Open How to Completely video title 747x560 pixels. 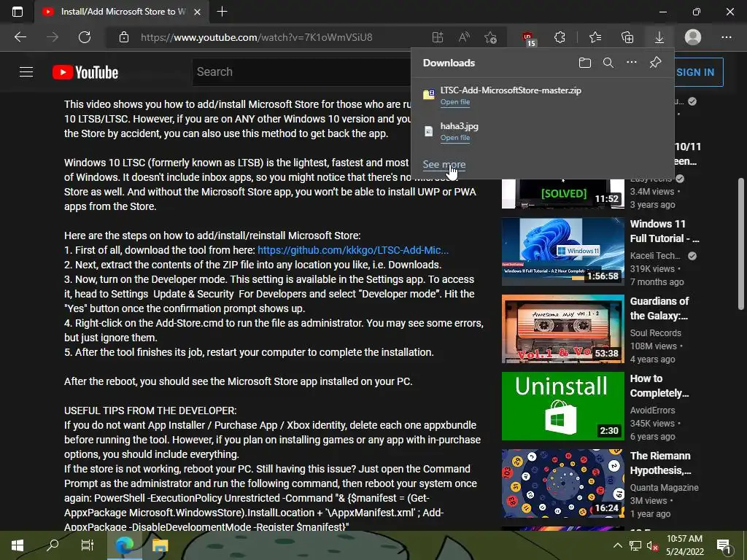(659, 386)
